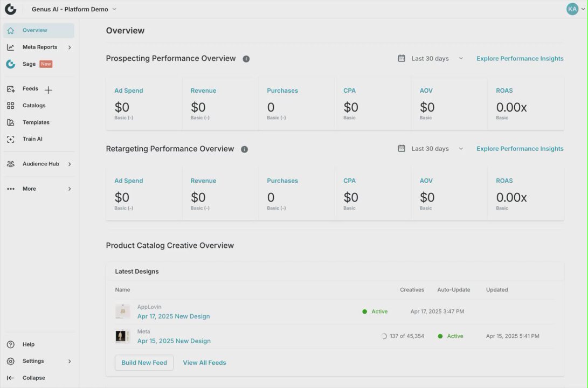
Task: Open the Catalogs grid icon
Action: coord(11,106)
